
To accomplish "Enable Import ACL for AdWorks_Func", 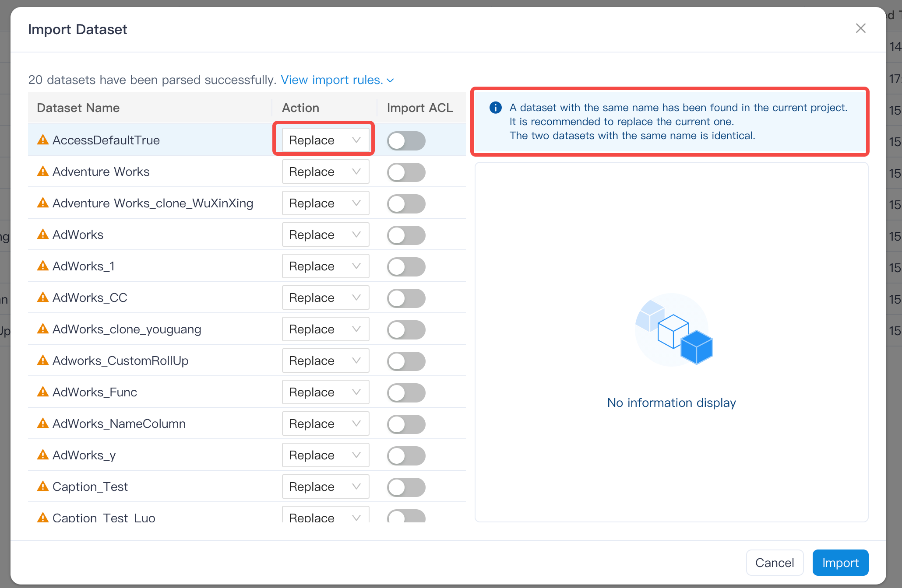I will (406, 393).
